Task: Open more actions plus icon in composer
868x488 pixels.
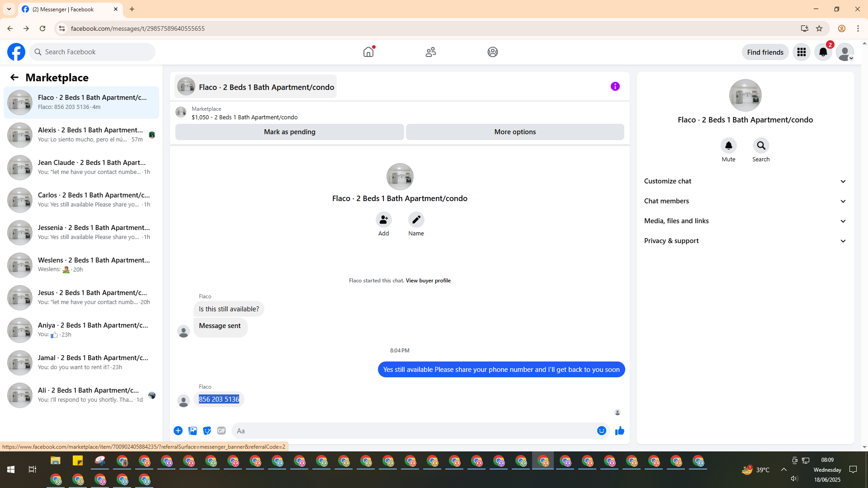Action: click(x=178, y=431)
